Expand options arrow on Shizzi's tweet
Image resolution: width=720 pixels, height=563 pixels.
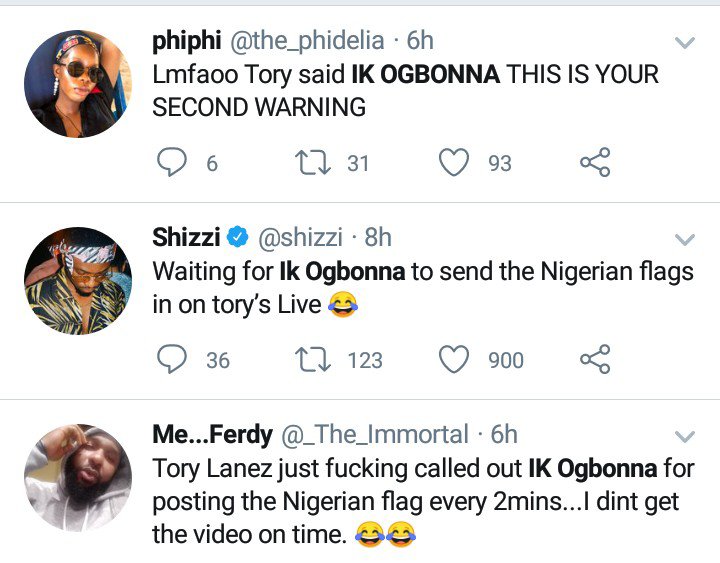(685, 239)
